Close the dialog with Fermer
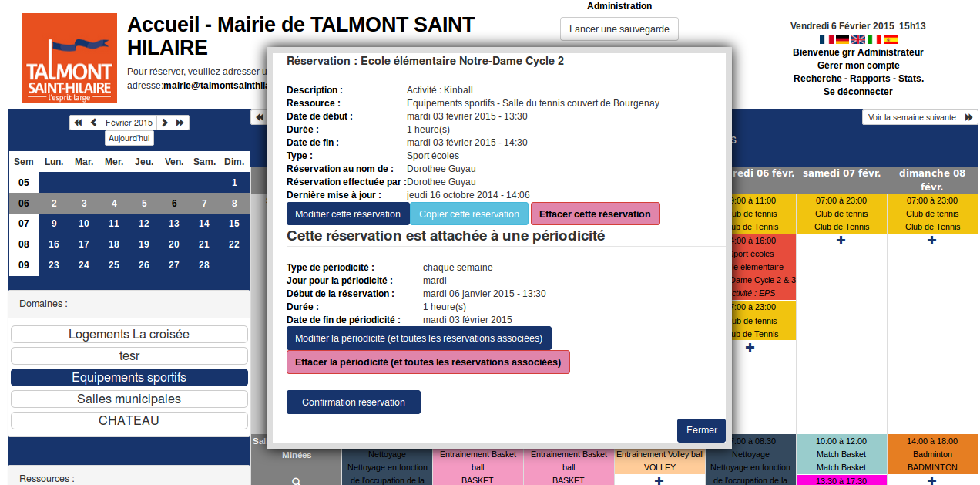Image resolution: width=980 pixels, height=485 pixels. pyautogui.click(x=701, y=430)
